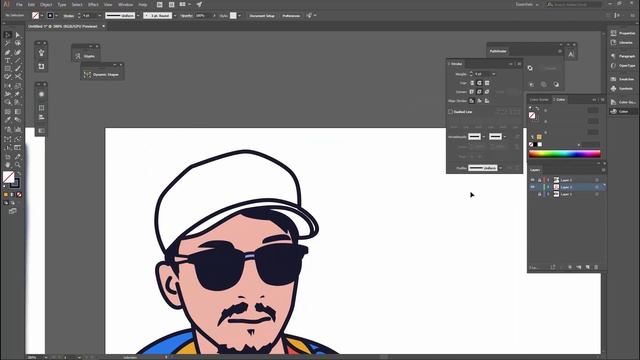The width and height of the screenshot is (640, 360).
Task: Click the Preferences button
Action: [291, 16]
